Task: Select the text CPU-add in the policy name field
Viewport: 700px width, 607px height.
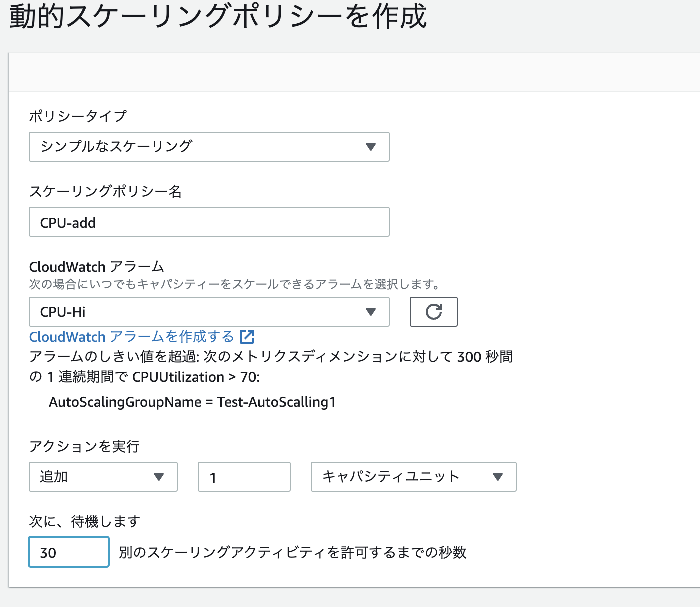Action: (68, 223)
